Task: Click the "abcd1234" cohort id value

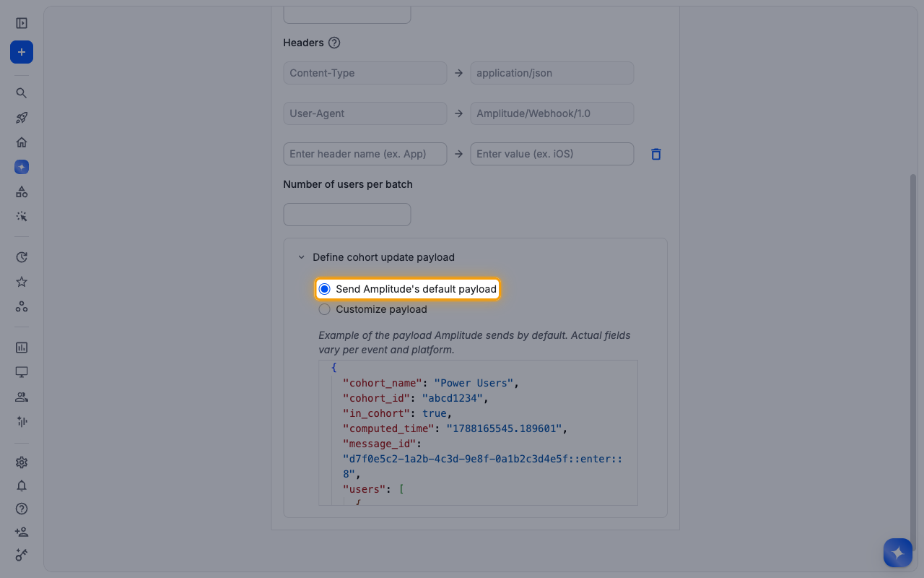Action: [453, 398]
